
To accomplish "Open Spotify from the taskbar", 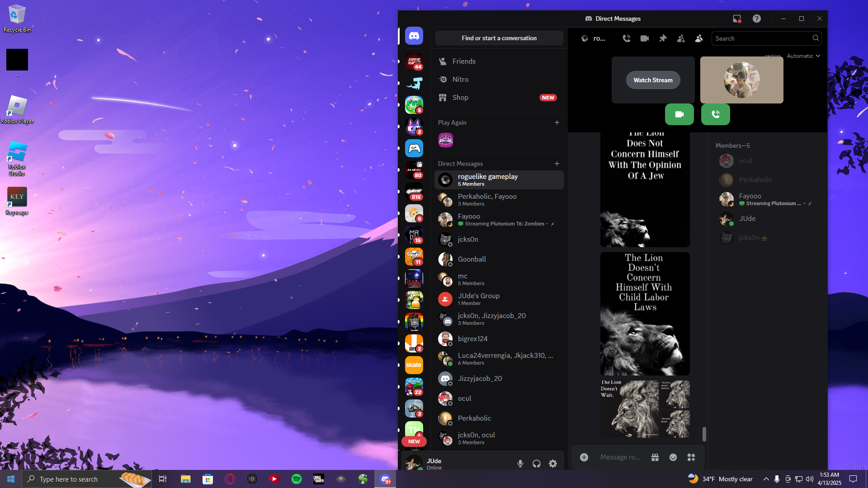I will click(297, 479).
